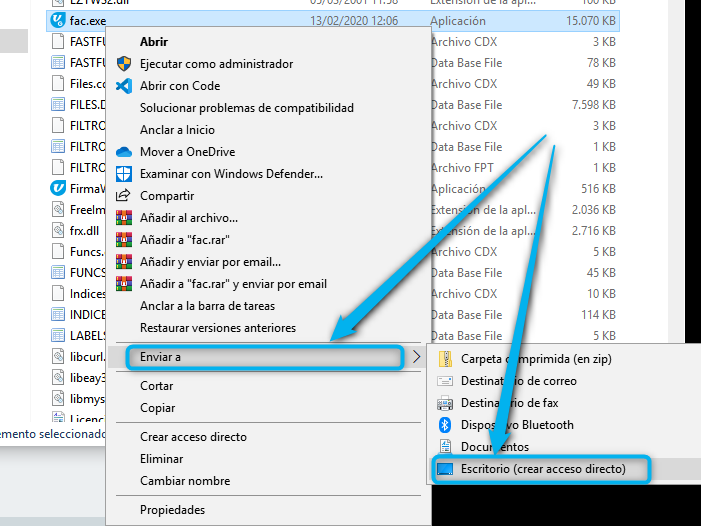Select Ejecutar como administrador

pyautogui.click(x=216, y=64)
